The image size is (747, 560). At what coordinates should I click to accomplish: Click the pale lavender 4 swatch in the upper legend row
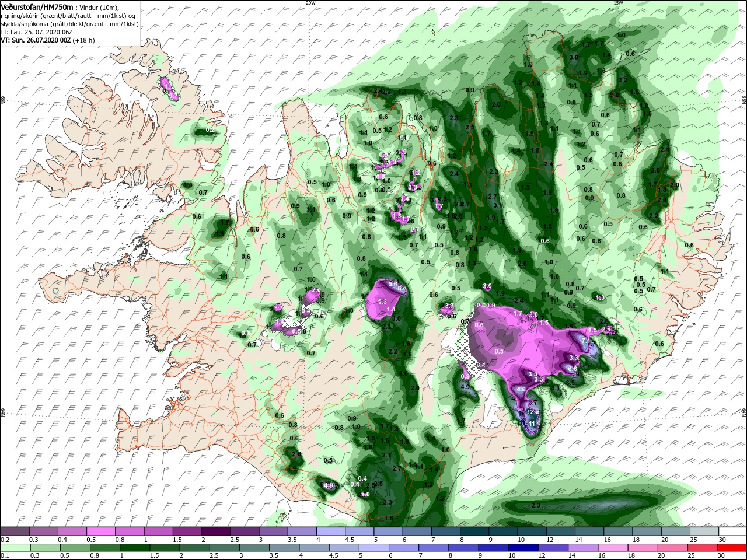click(x=330, y=531)
